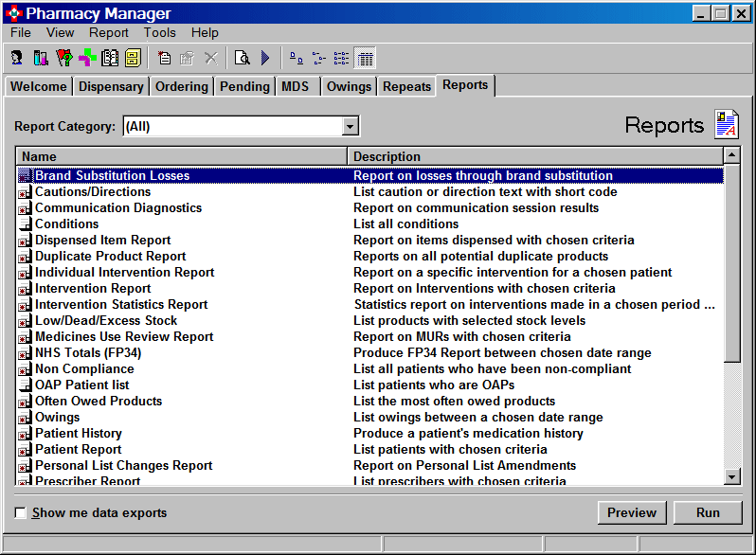Switch to the Dispensary tab
The image size is (756, 555).
coord(111,86)
